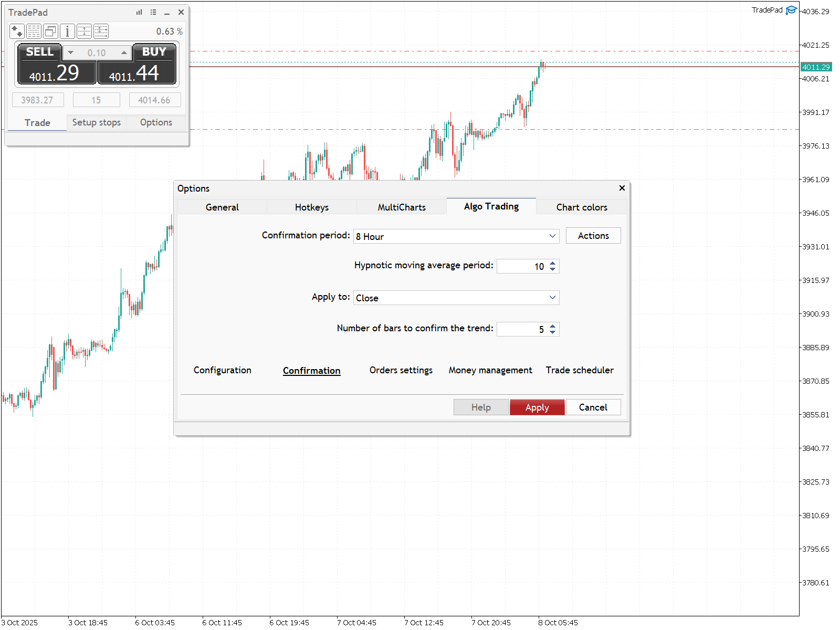Click the 0.63 % value in TradePad
The width and height of the screenshot is (840, 630).
[x=169, y=31]
